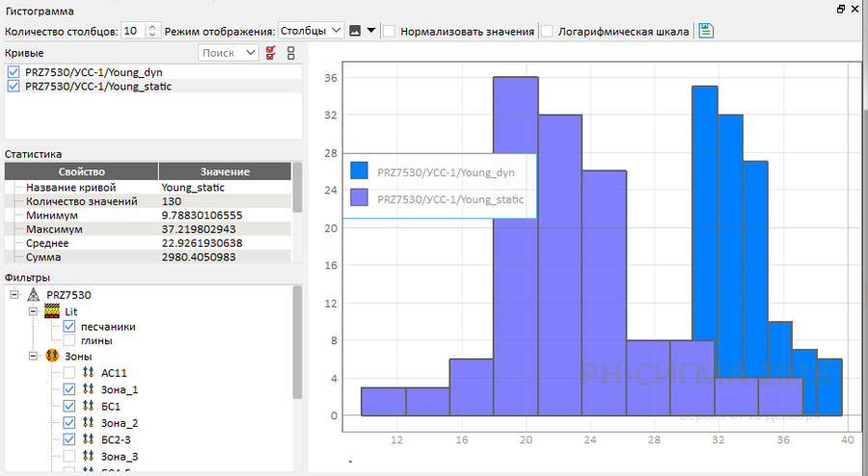This screenshot has height=476, width=868.
Task: Click the select all curves icon
Action: pos(271,52)
